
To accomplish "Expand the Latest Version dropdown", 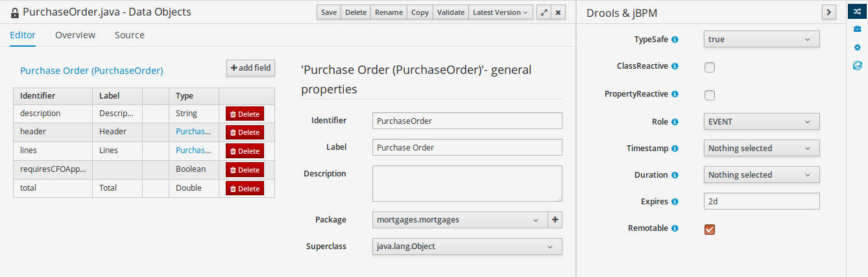I will click(500, 12).
